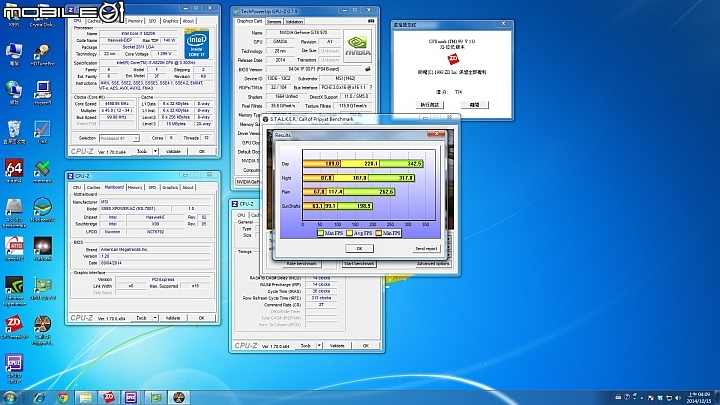Open the dark glowing-lights desktop shortcut
This screenshot has height=405, width=720.
click(42, 248)
